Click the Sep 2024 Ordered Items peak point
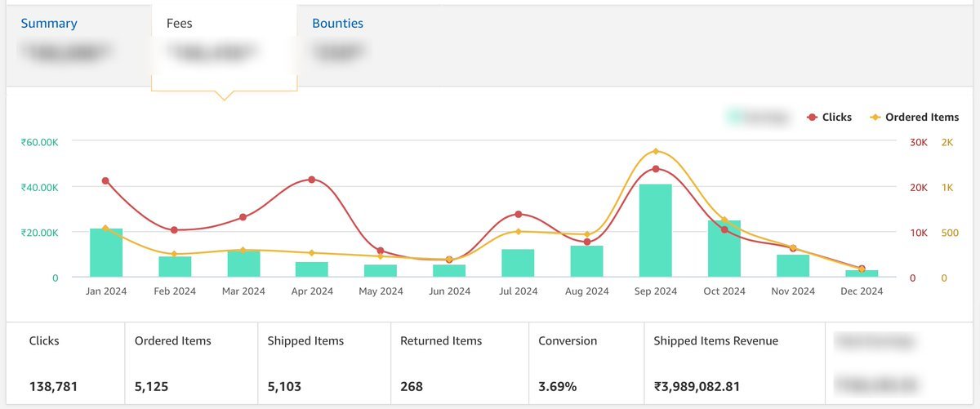The width and height of the screenshot is (980, 409). (x=656, y=152)
